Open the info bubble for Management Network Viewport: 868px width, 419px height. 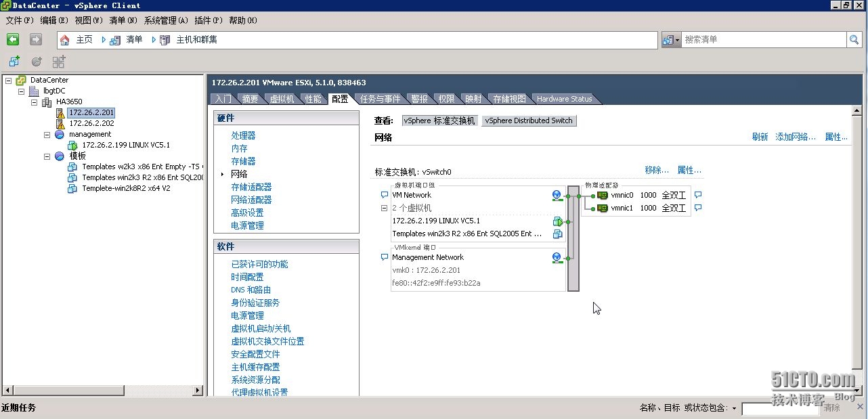pyautogui.click(x=385, y=257)
